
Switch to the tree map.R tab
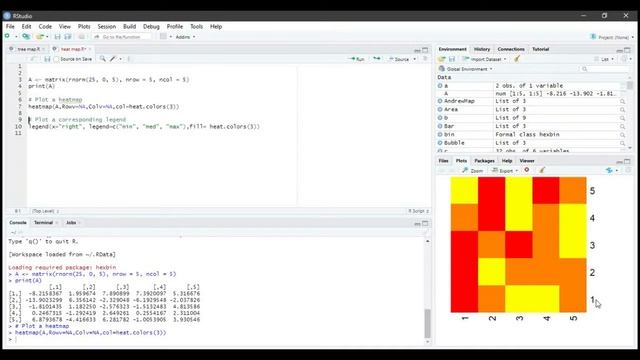29,49
